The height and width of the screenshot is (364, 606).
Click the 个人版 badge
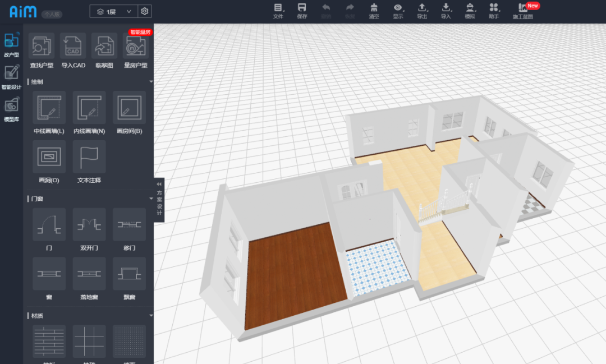click(52, 14)
